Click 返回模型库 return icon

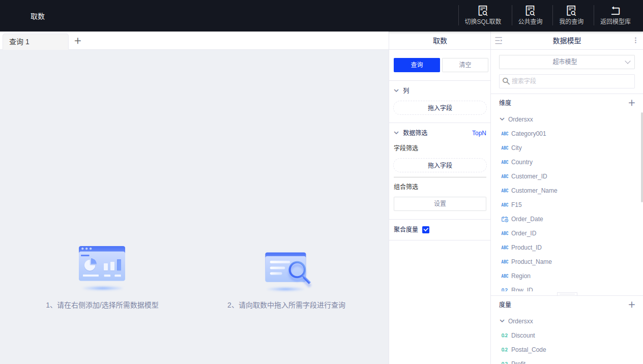point(615,11)
